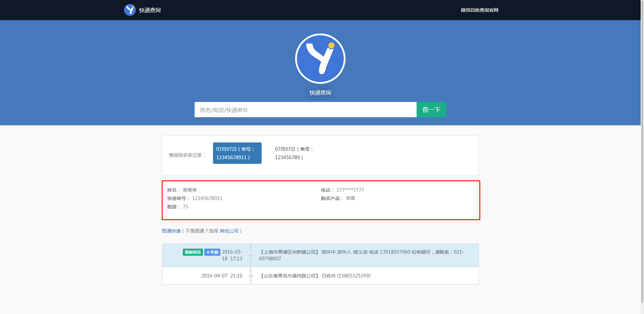Screen dimensions: 644x314
Task: Click the masked phone number 177****7777
Action: pyautogui.click(x=350, y=190)
